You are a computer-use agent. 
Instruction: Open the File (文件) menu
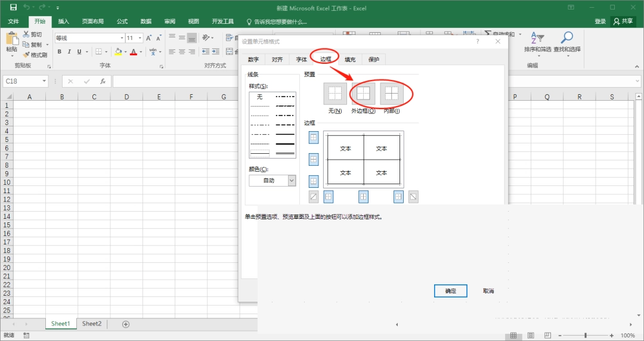14,21
